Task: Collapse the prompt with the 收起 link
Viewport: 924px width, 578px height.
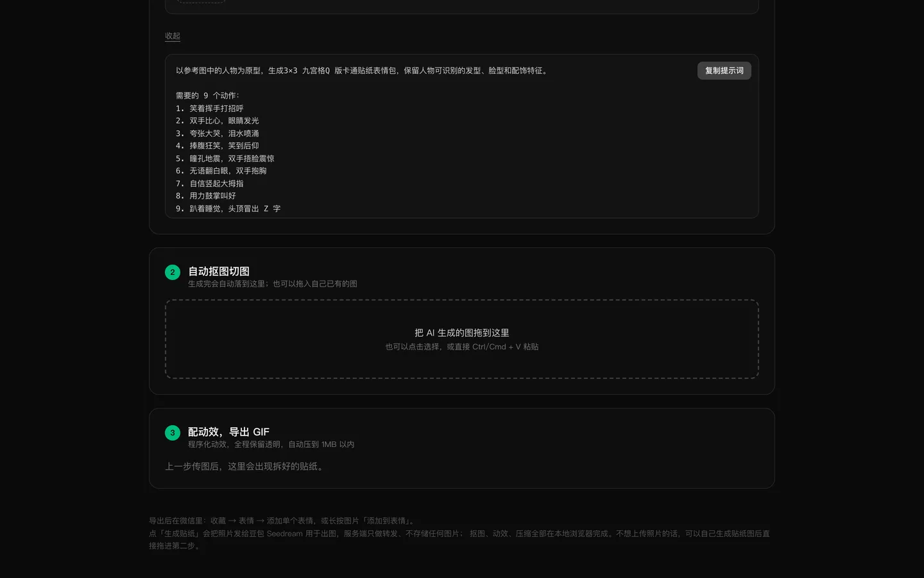Action: tap(173, 36)
